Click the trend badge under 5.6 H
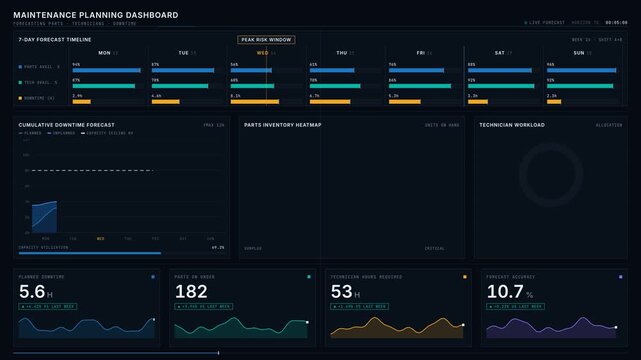Image resolution: width=641 pixels, height=360 pixels. coord(48,306)
